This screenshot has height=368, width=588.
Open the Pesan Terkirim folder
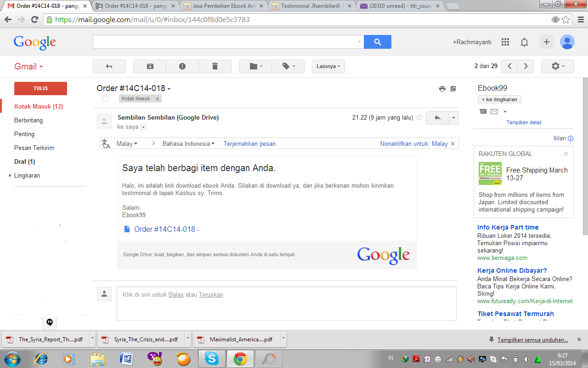click(x=34, y=148)
